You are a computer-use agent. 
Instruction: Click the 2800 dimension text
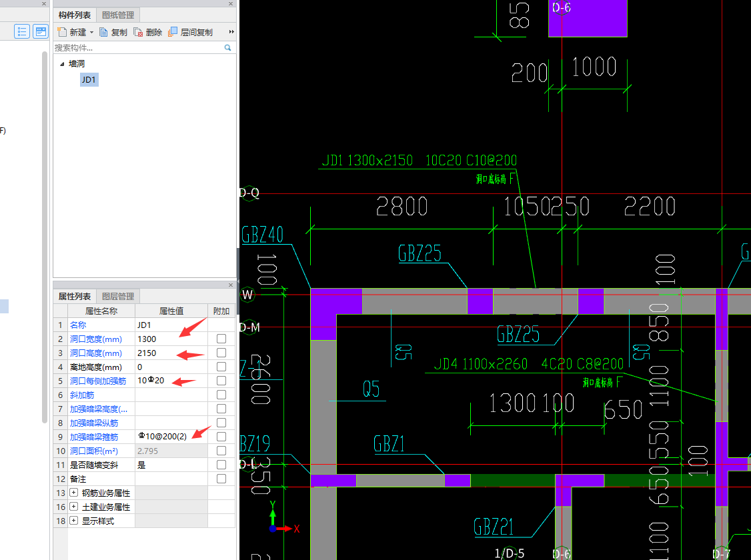[x=402, y=206]
